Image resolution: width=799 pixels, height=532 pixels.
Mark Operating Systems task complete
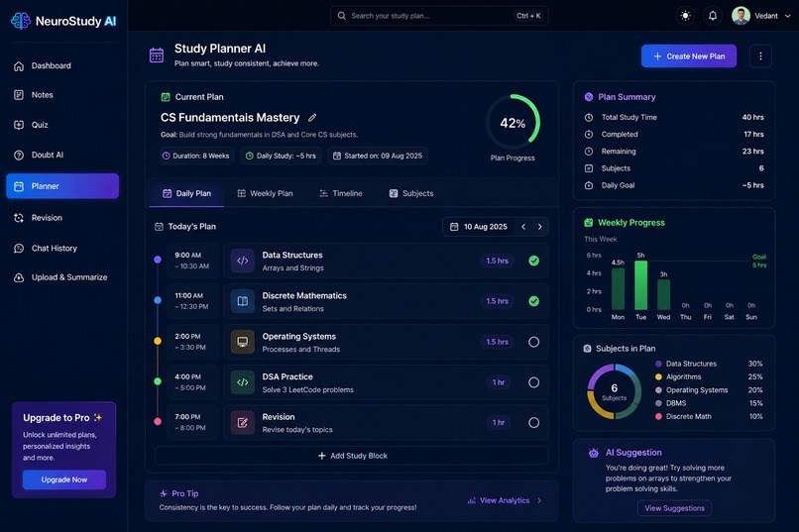pyautogui.click(x=533, y=342)
